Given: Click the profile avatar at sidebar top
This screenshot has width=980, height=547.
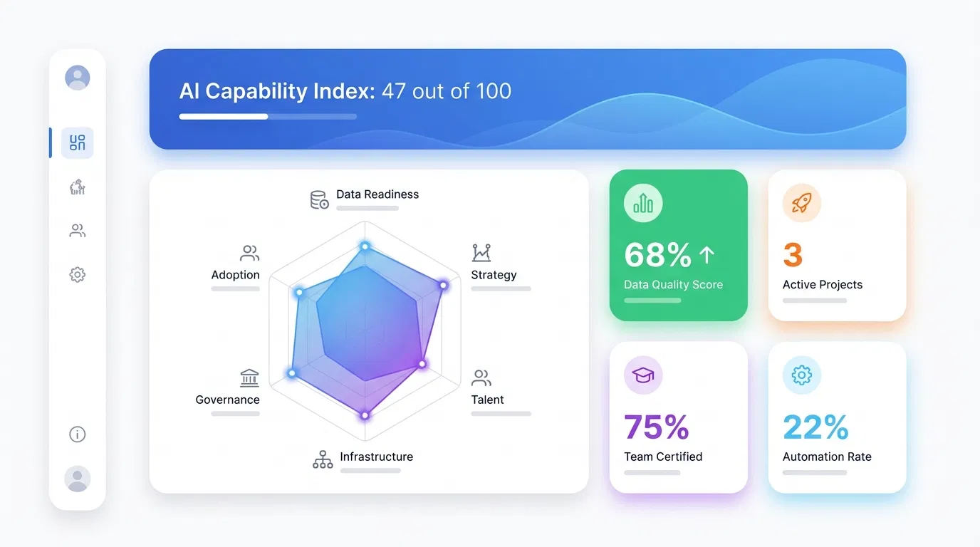Looking at the screenshot, I should (77, 77).
